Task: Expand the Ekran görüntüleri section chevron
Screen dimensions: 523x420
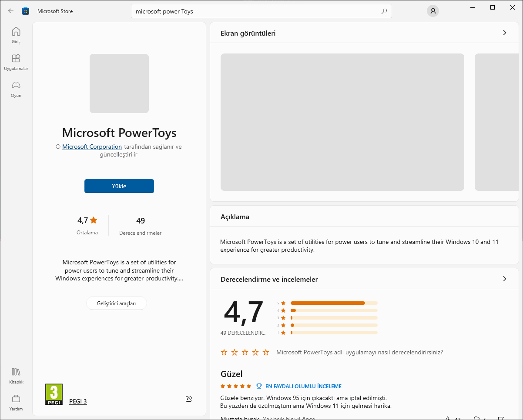Action: (x=505, y=33)
